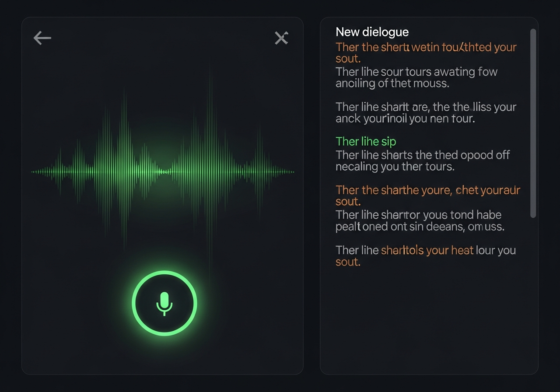This screenshot has width=560, height=392.
Task: Close the recording panel with X icon
Action: [281, 38]
